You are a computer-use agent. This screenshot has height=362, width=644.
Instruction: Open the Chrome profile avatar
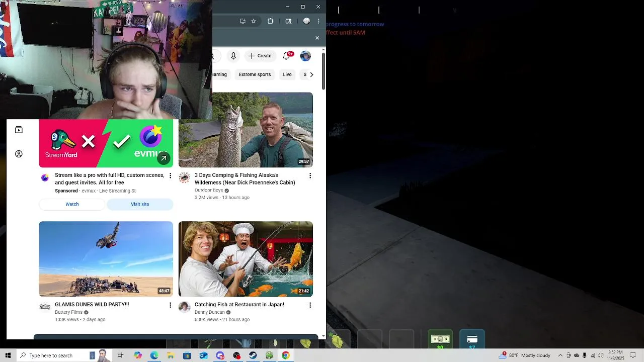[306, 21]
